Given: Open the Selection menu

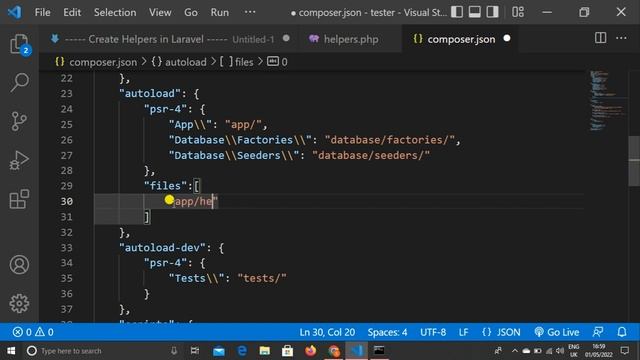Looking at the screenshot, I should (x=115, y=12).
